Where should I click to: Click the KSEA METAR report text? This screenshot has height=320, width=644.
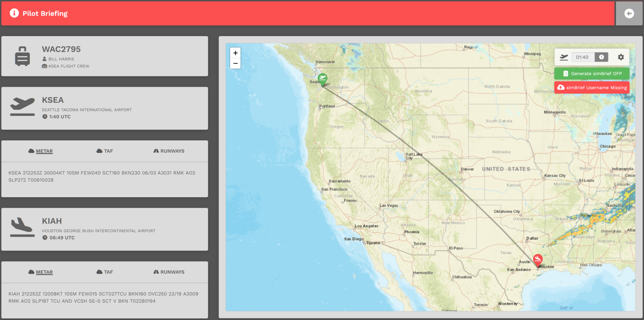pos(102,176)
